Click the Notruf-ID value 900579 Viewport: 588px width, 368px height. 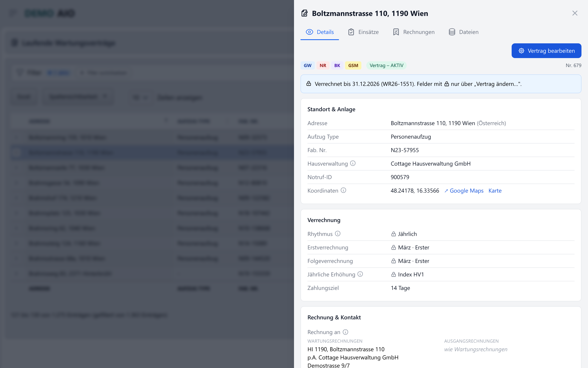[400, 177]
